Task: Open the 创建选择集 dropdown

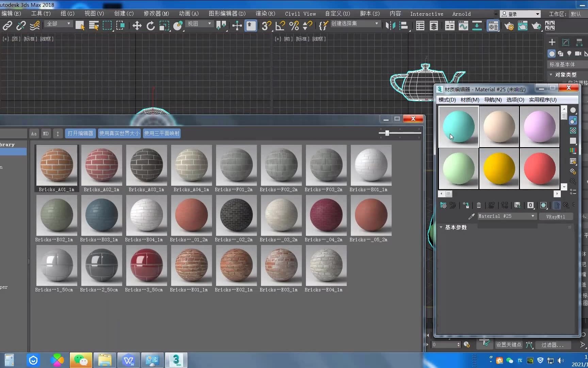Action: (x=376, y=24)
